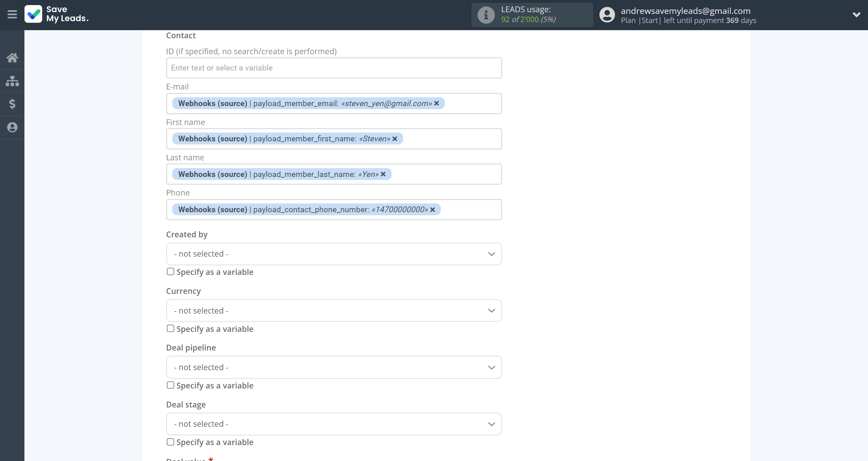Screen dimensions: 868x461
Task: Remove the payload_member_last_name variable tag
Action: (383, 174)
